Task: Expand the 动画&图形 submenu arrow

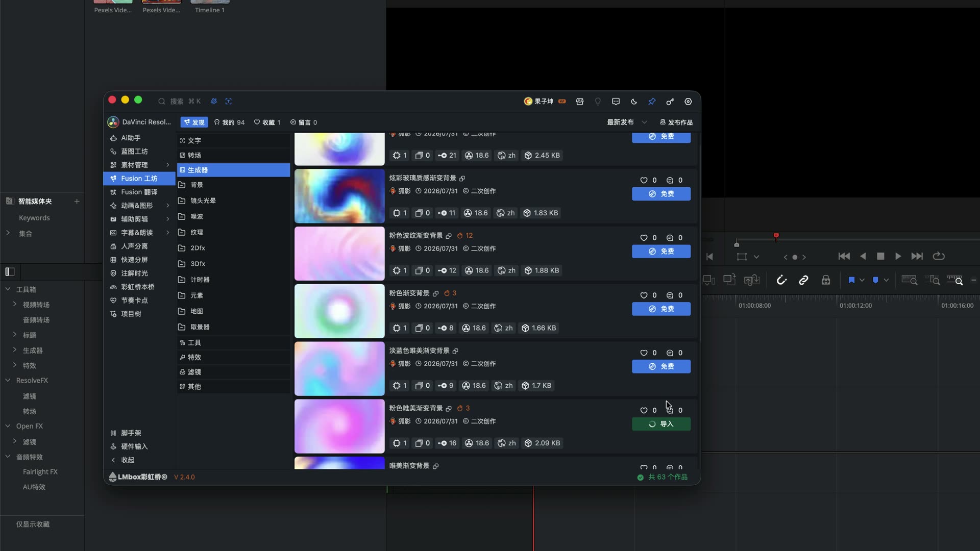Action: point(168,206)
